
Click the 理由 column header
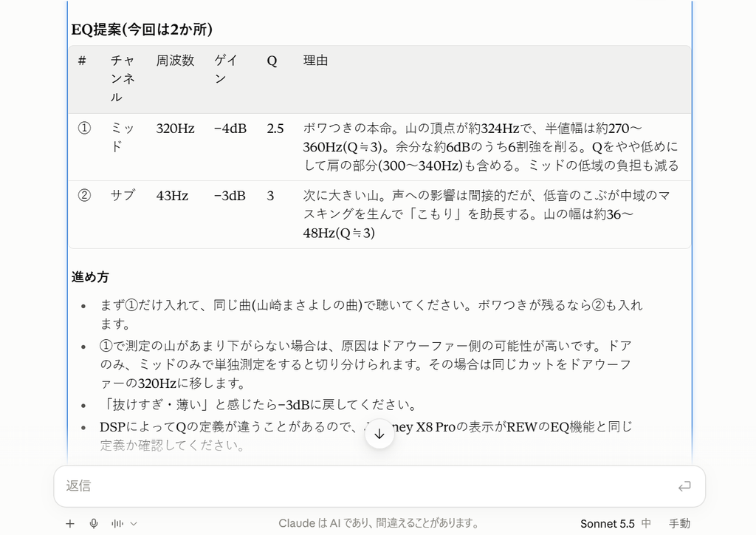point(315,61)
